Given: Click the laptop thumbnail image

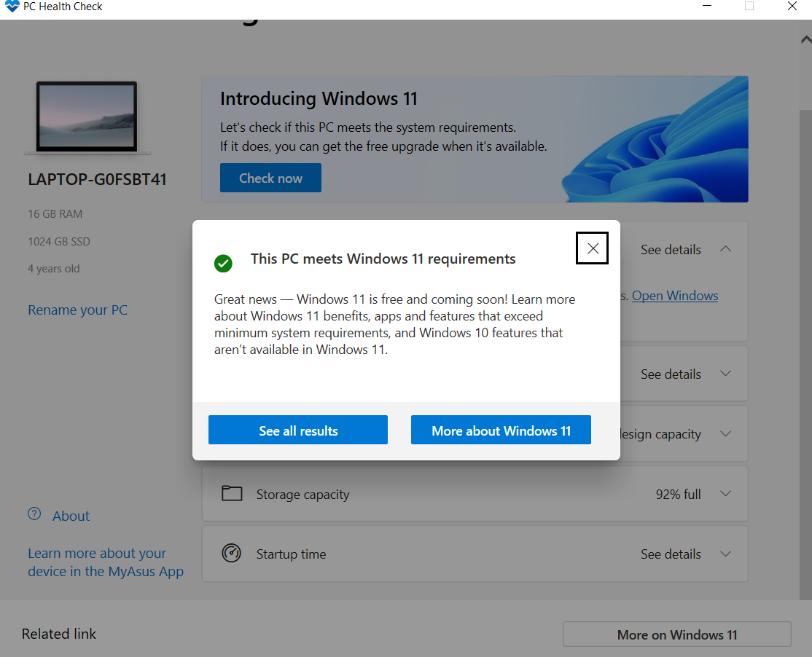Looking at the screenshot, I should pos(87,117).
